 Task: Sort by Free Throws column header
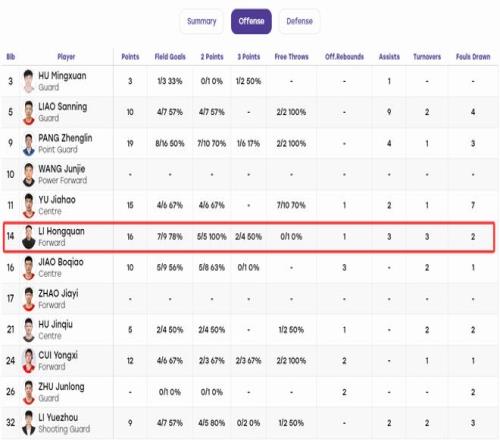pyautogui.click(x=291, y=57)
